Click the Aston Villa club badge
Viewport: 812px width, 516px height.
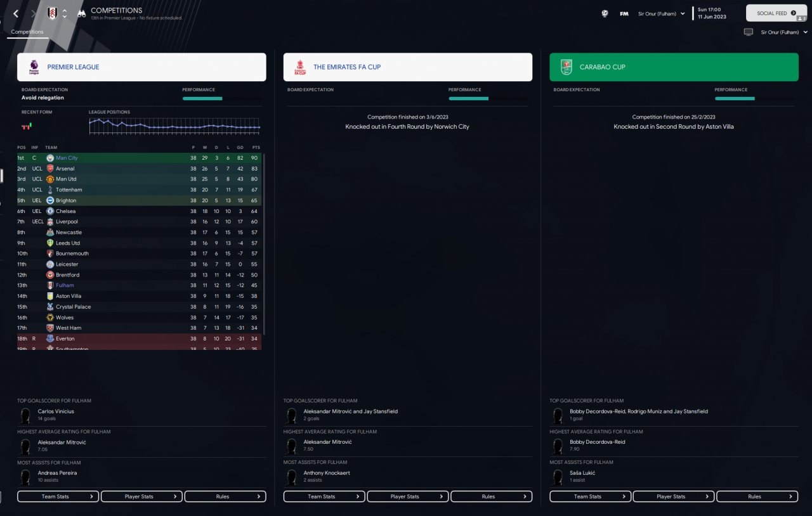click(50, 296)
